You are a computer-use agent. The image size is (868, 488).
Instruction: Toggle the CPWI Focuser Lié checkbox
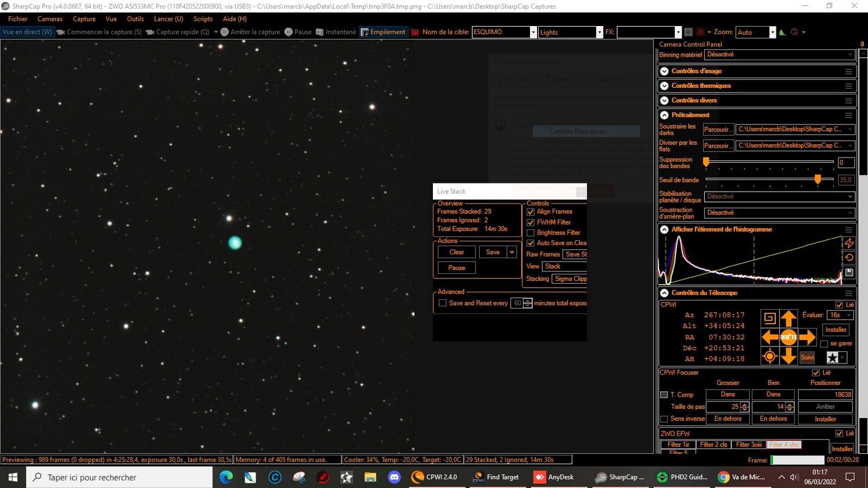(816, 373)
